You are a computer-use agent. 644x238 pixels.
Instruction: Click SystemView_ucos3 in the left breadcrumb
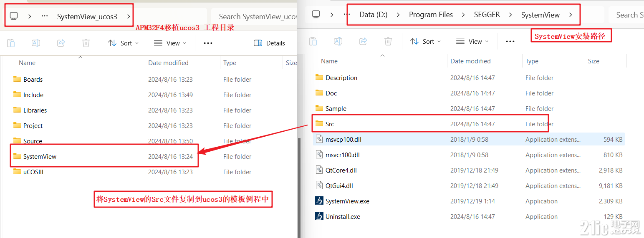coord(87,17)
